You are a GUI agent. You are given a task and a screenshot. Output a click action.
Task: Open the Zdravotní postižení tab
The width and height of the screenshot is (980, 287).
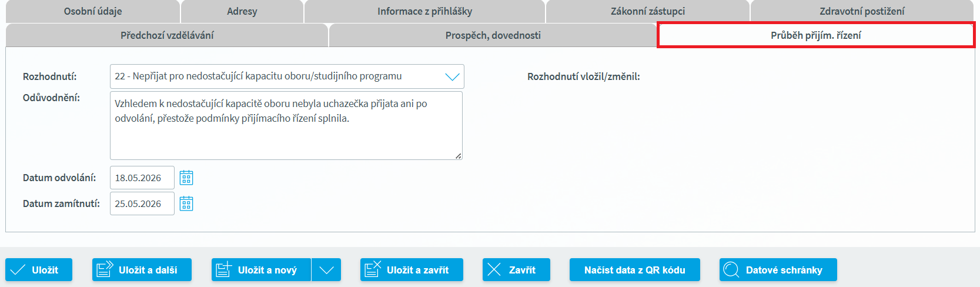(x=862, y=11)
